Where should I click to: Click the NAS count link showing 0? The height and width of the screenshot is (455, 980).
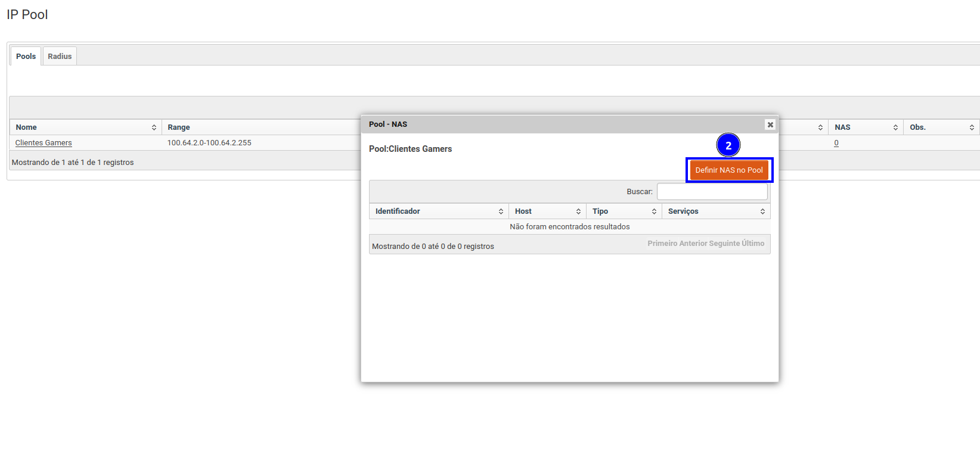click(x=836, y=143)
